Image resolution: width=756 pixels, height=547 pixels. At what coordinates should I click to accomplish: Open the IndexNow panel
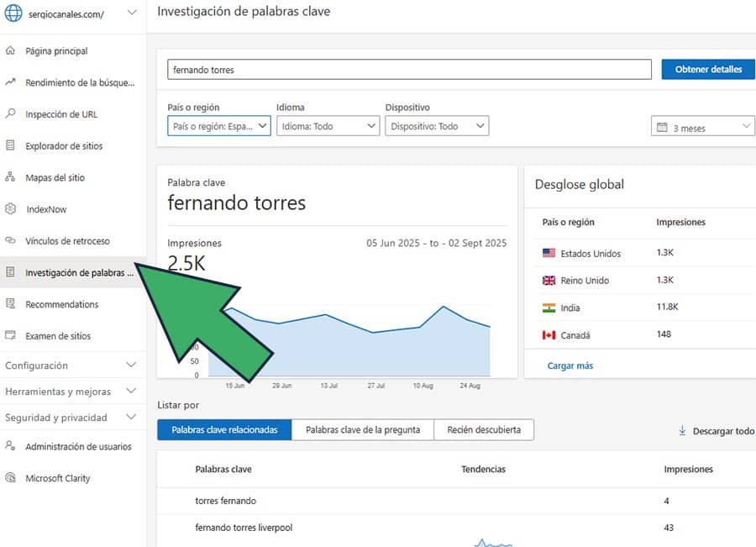pyautogui.click(x=49, y=209)
